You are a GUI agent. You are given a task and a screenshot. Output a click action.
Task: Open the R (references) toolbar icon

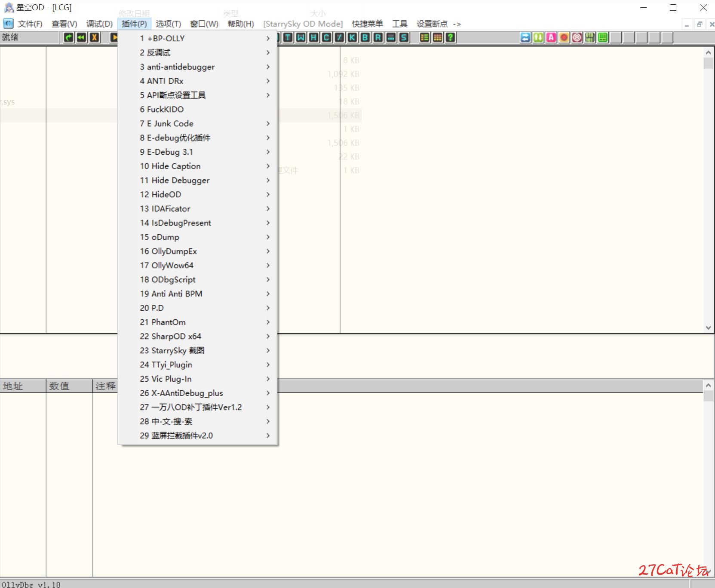point(378,37)
